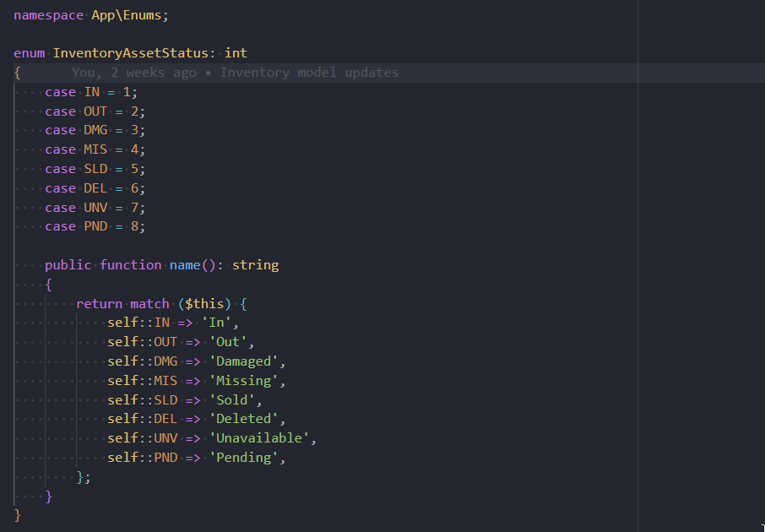Screen dimensions: 765x532
Task: Place cursor on the 'Unavailable' string
Action: [263, 438]
